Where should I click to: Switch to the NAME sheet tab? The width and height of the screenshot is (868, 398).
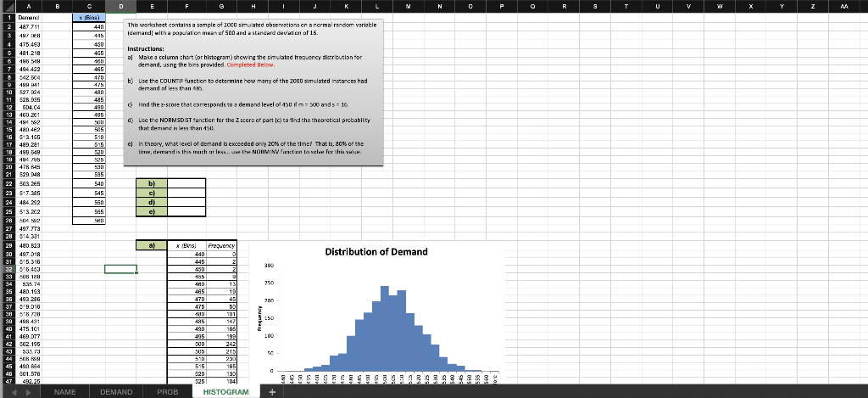click(64, 392)
